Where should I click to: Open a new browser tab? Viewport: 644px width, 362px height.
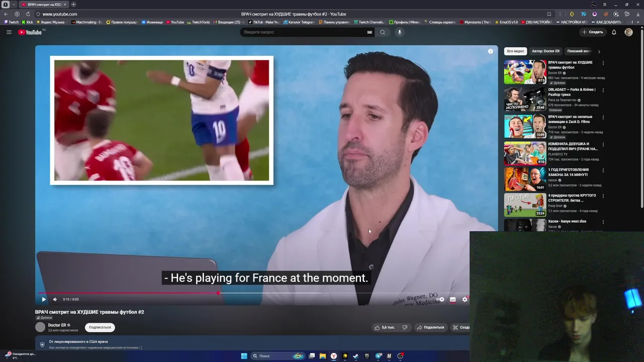click(x=73, y=5)
